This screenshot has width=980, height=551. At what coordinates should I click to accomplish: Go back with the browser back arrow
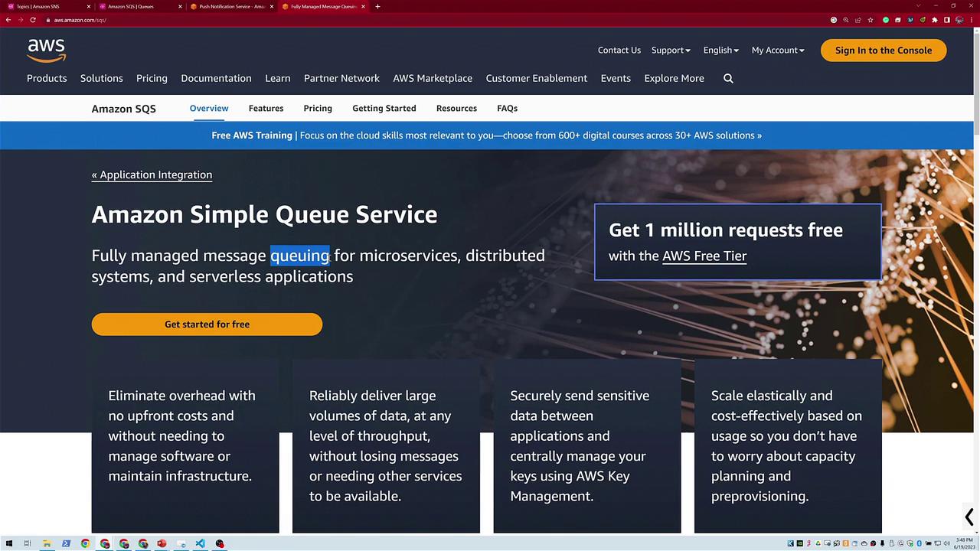point(8,20)
